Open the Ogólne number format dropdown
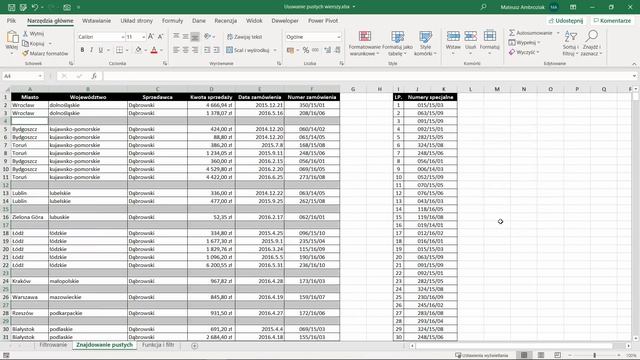640x360 pixels. [339, 37]
